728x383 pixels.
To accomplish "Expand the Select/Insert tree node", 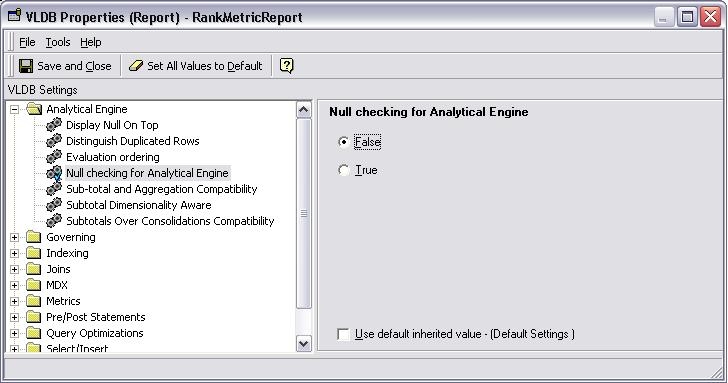I will coord(14,349).
